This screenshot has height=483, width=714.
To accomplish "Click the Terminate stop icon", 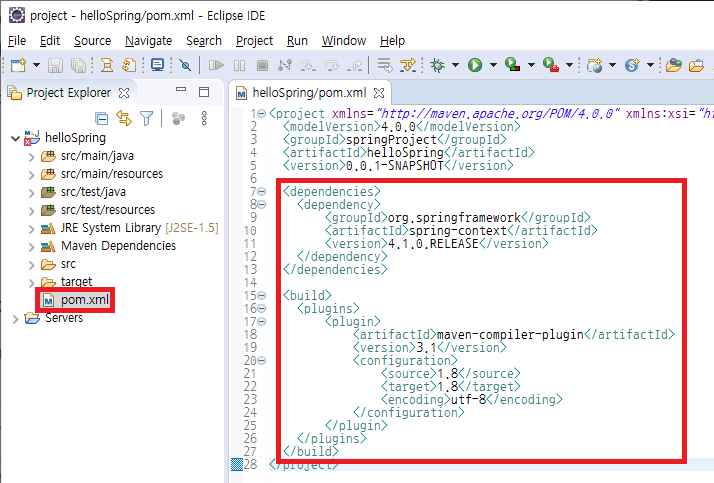I will [262, 65].
